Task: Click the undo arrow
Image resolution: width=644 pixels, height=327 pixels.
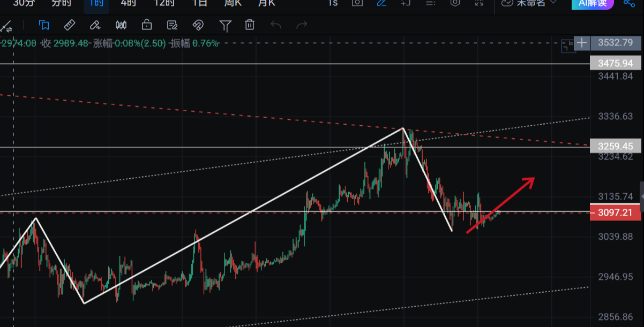Action: click(275, 25)
